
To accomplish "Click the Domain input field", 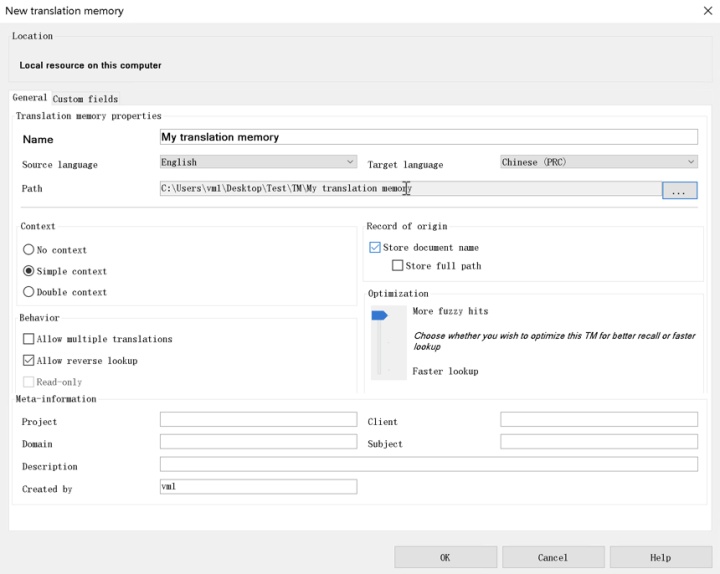I will click(x=258, y=442).
